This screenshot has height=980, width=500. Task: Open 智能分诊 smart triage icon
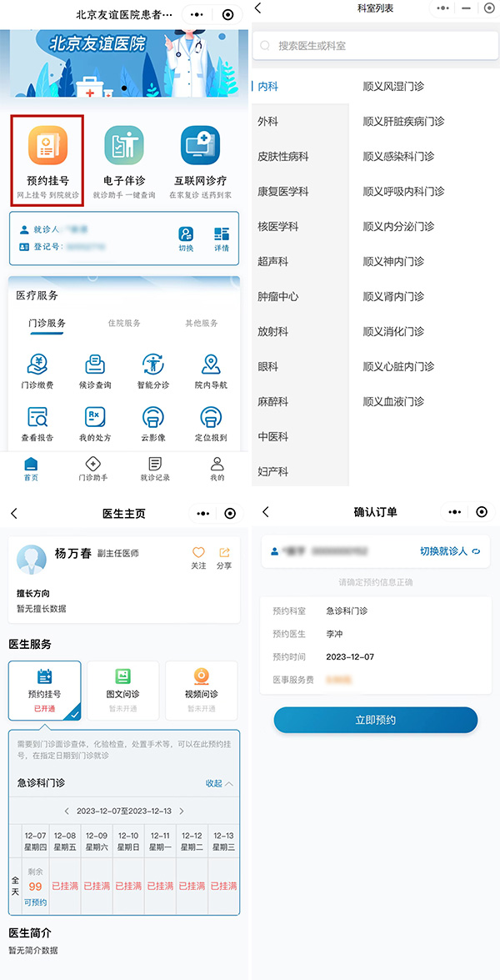[x=153, y=364]
